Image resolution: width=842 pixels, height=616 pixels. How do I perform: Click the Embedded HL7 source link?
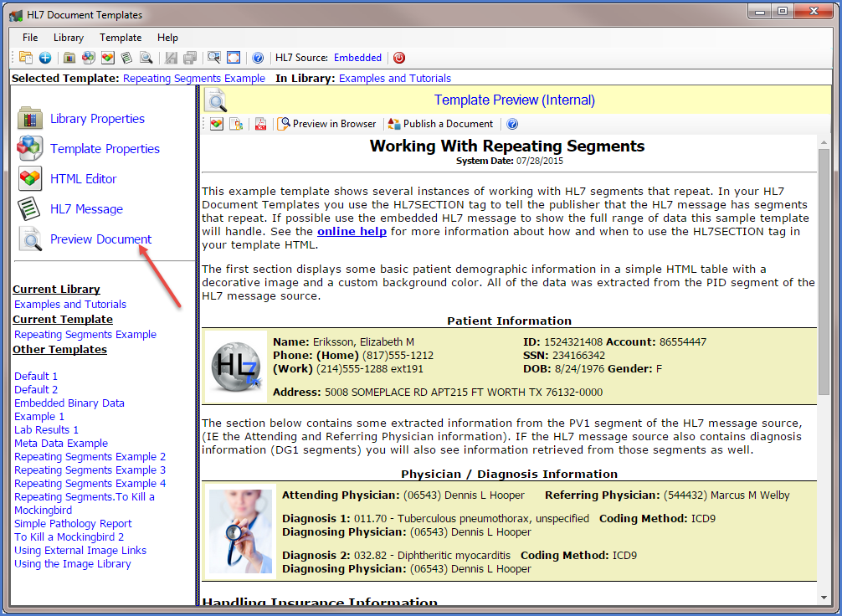(x=357, y=58)
